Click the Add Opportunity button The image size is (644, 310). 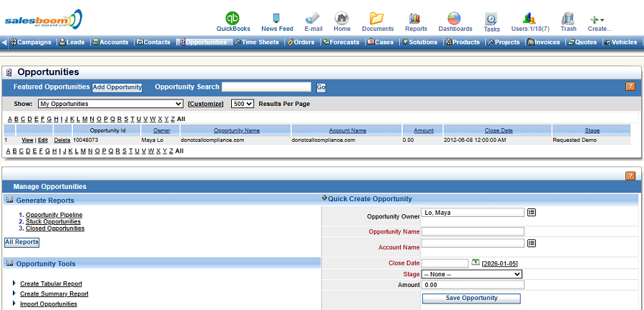(x=117, y=87)
